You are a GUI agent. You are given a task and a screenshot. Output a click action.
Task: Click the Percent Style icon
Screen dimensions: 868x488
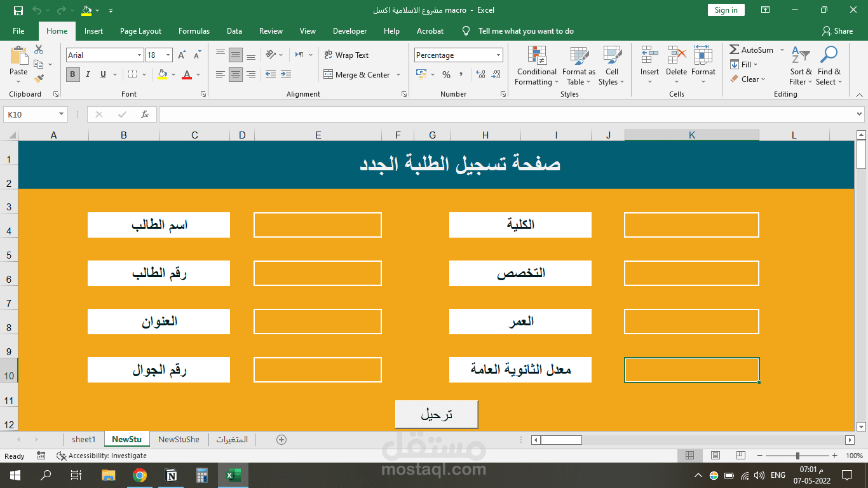[446, 74]
